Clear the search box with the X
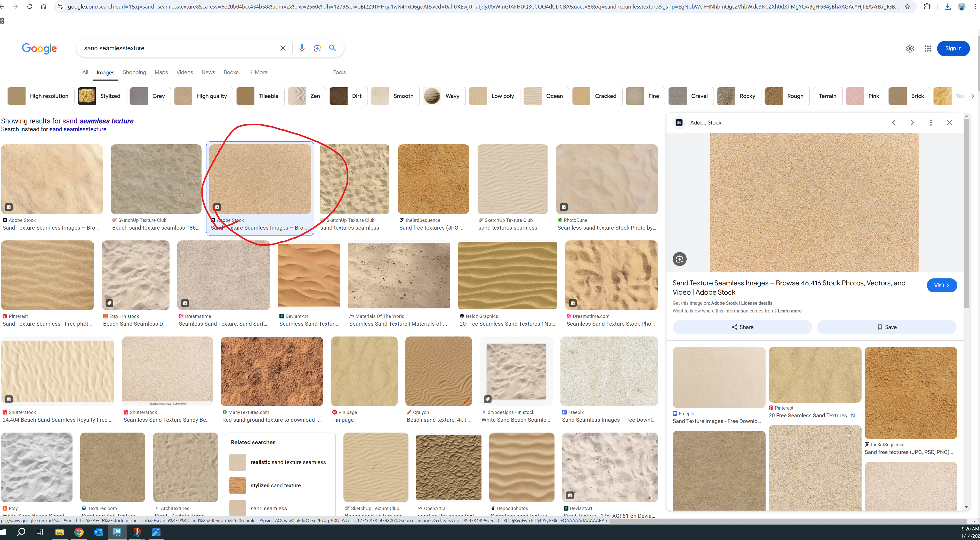 point(283,48)
